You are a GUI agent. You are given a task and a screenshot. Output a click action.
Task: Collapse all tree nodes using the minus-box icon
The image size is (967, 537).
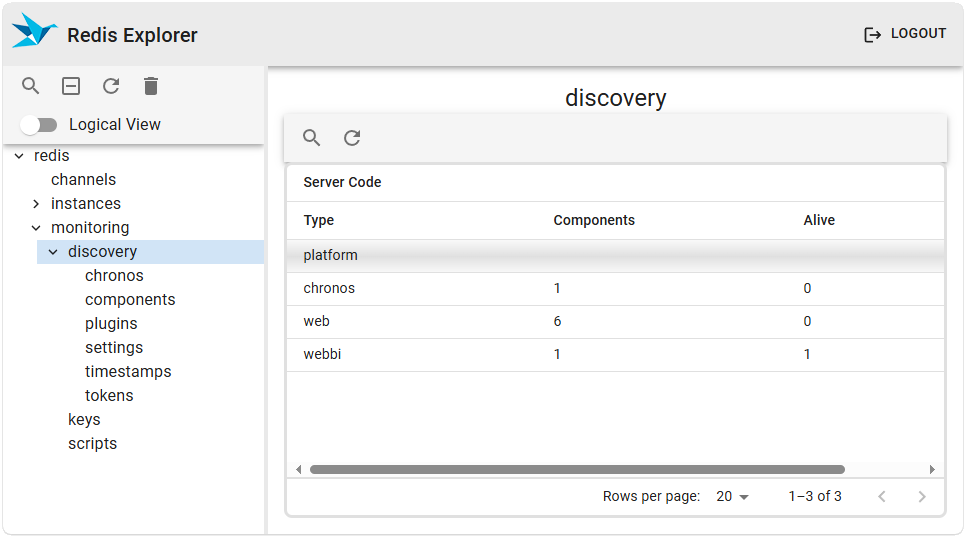tap(71, 86)
